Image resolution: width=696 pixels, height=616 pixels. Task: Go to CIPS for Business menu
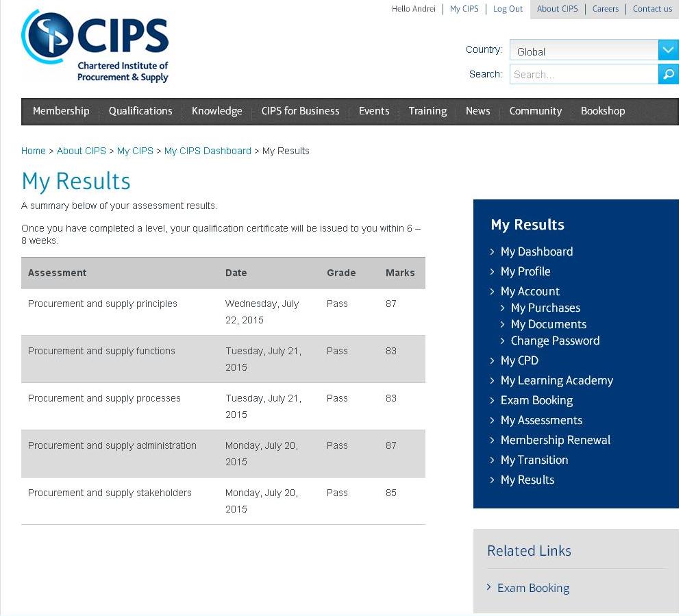tap(300, 111)
